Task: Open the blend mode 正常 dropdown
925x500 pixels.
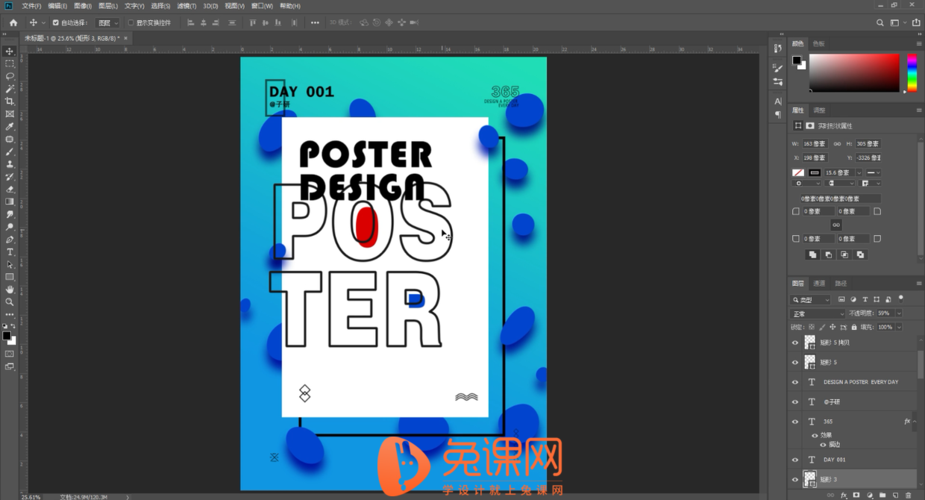Action: (x=818, y=314)
